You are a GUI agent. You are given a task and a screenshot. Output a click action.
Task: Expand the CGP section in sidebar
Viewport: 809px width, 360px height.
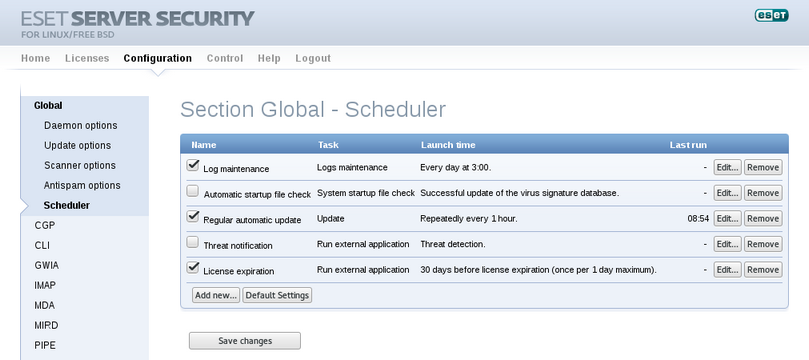click(45, 225)
